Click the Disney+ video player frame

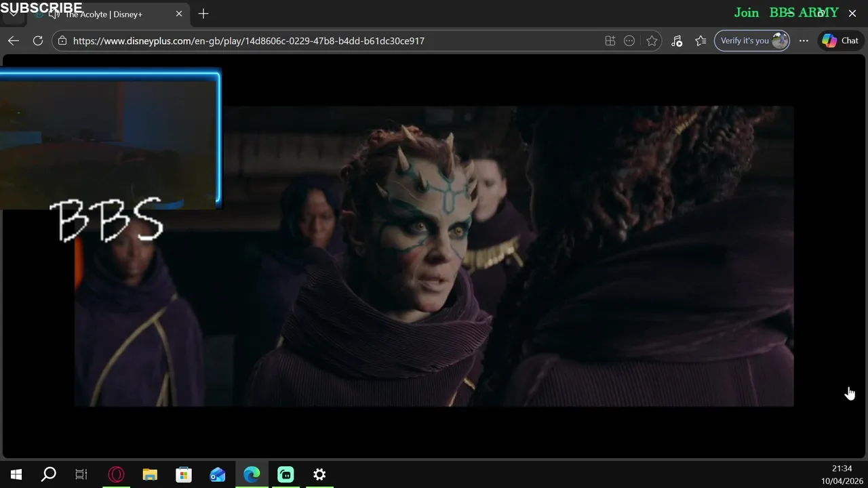tap(434, 256)
